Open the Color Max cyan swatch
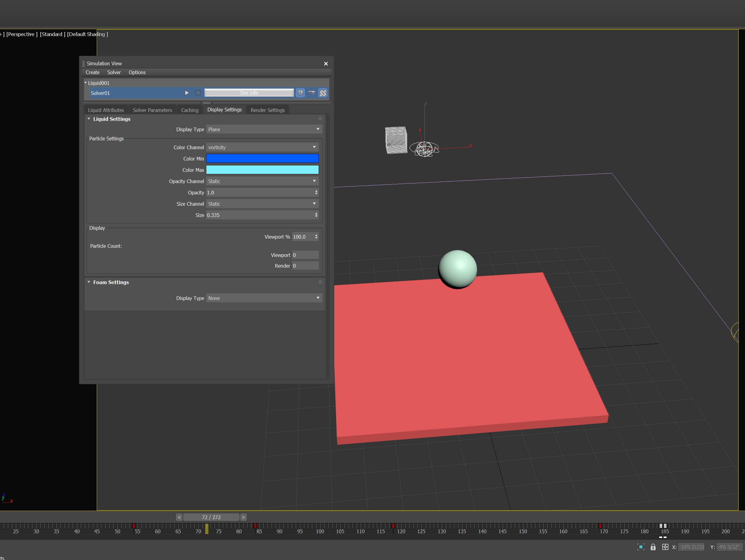745x560 pixels. (262, 170)
